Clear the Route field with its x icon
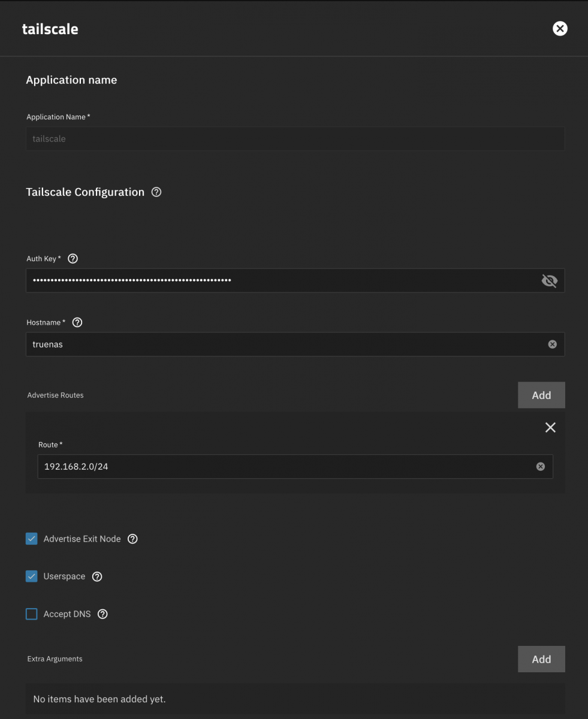This screenshot has width=588, height=719. tap(540, 467)
